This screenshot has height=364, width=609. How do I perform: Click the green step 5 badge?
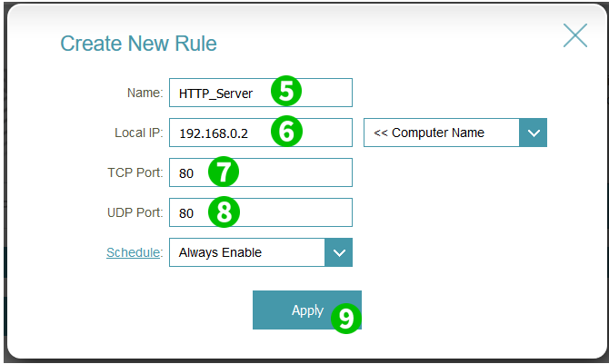[285, 92]
